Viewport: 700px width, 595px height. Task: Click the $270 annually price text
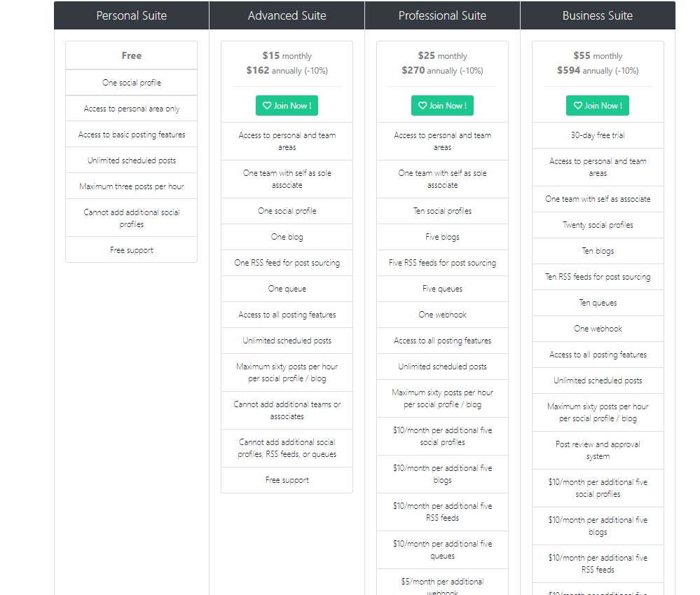442,71
